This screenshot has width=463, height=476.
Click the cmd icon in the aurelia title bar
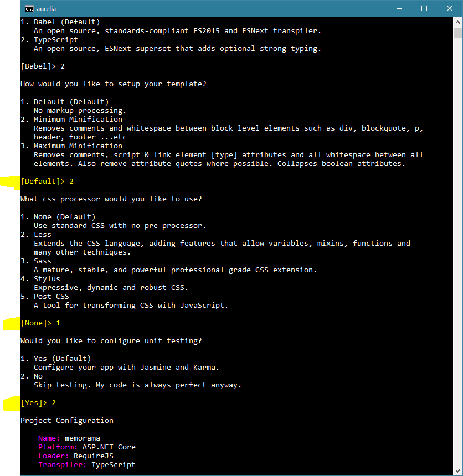pos(29,9)
